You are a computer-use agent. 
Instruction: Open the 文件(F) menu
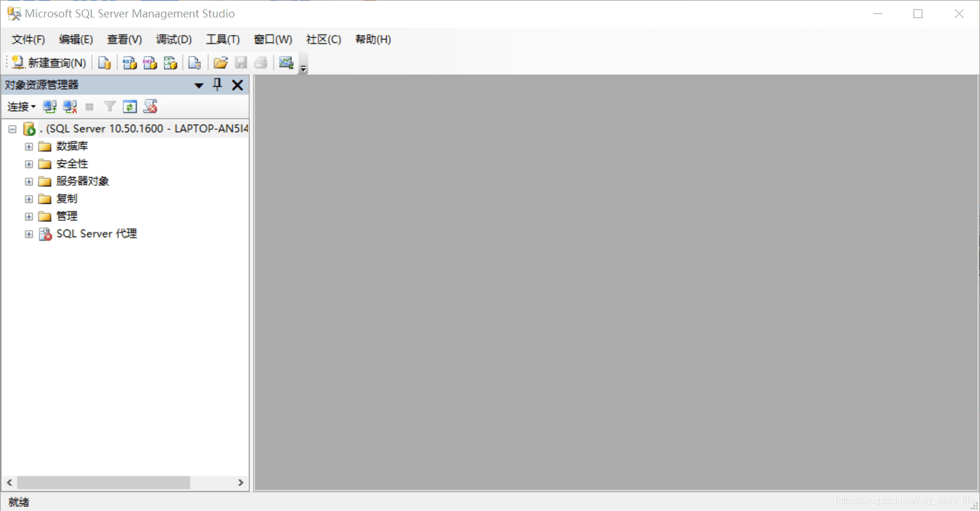pyautogui.click(x=29, y=40)
